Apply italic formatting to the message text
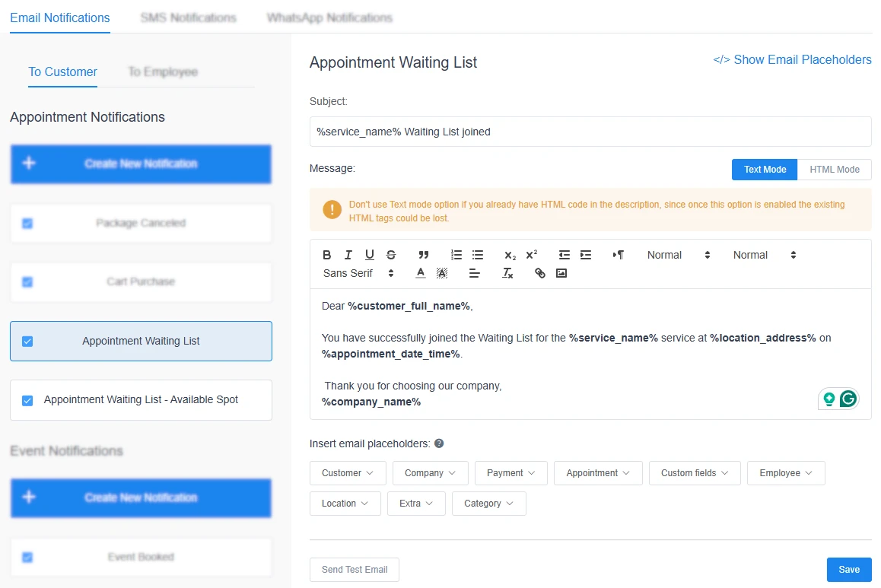The image size is (881, 588). 348,255
